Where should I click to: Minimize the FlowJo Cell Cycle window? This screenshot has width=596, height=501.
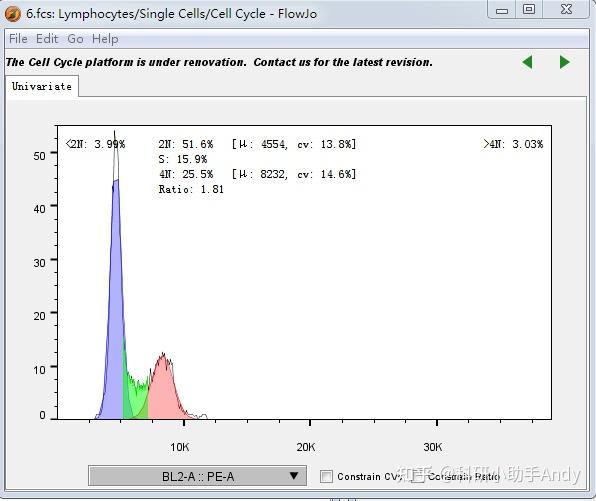[502, 10]
